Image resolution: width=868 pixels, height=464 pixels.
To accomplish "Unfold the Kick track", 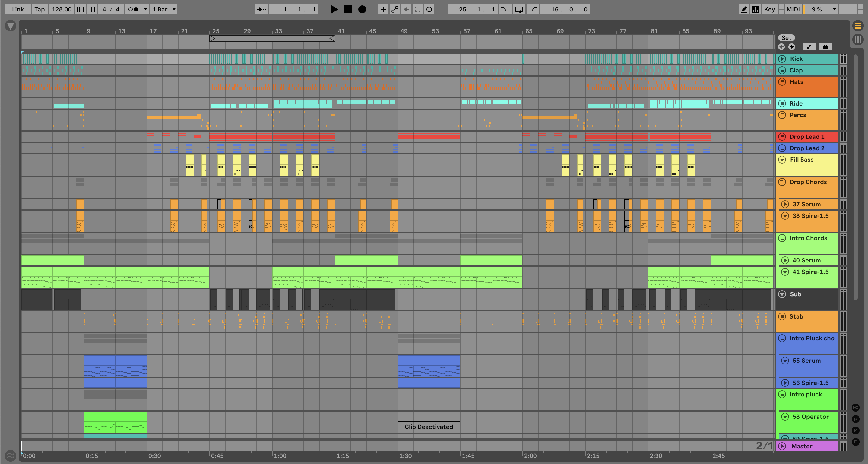I will 782,59.
